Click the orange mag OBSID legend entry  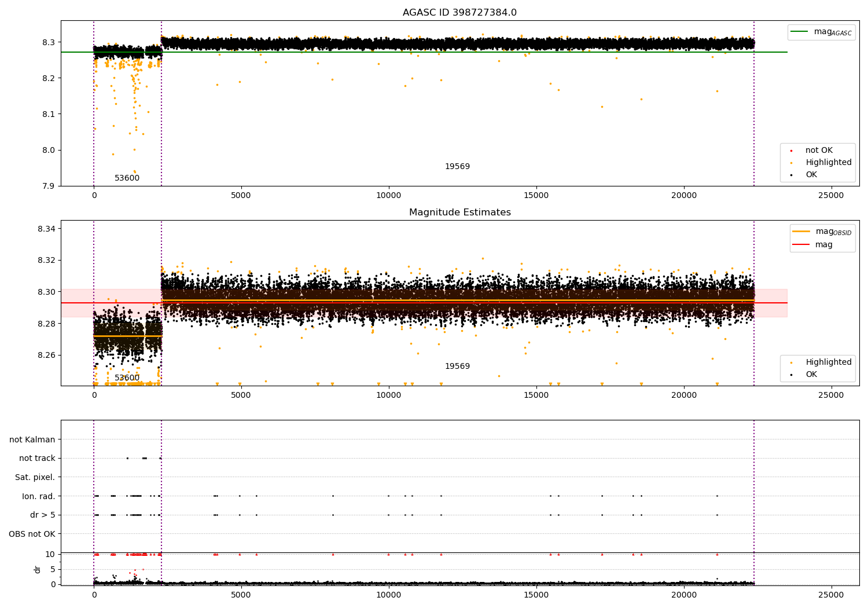pyautogui.click(x=822, y=232)
